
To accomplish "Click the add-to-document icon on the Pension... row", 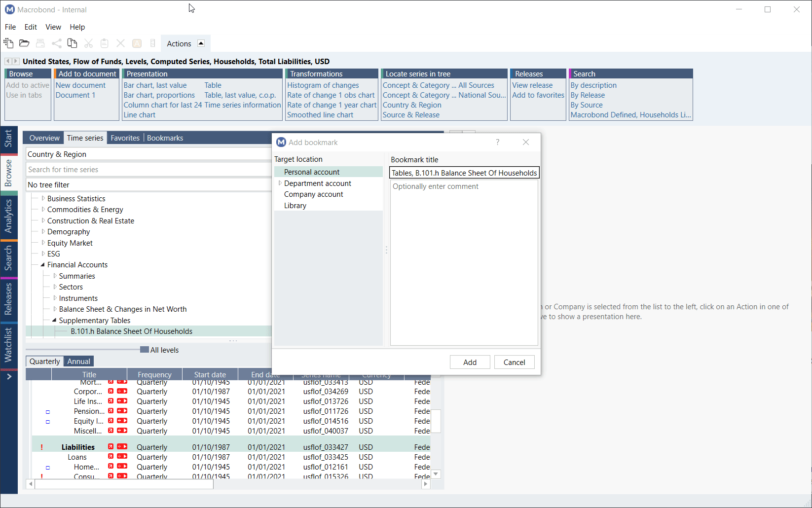I will [122, 411].
